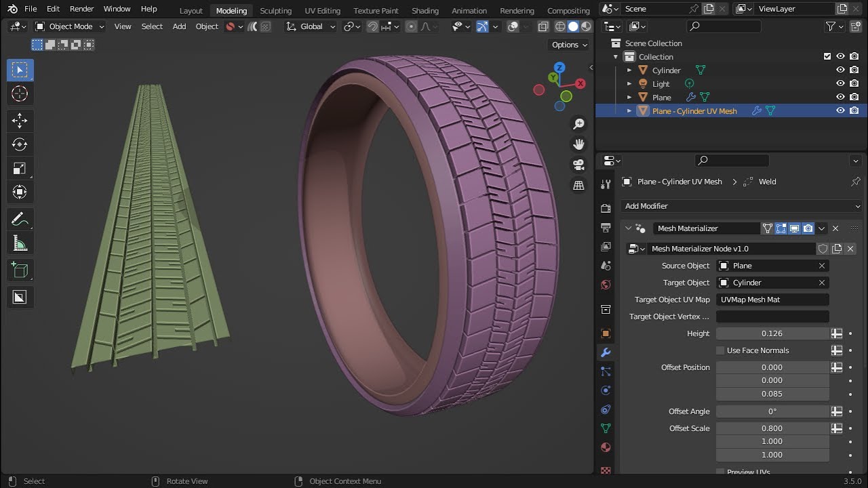Remove the Mesh Materializer modifier
This screenshot has width=868, height=488.
(x=835, y=228)
